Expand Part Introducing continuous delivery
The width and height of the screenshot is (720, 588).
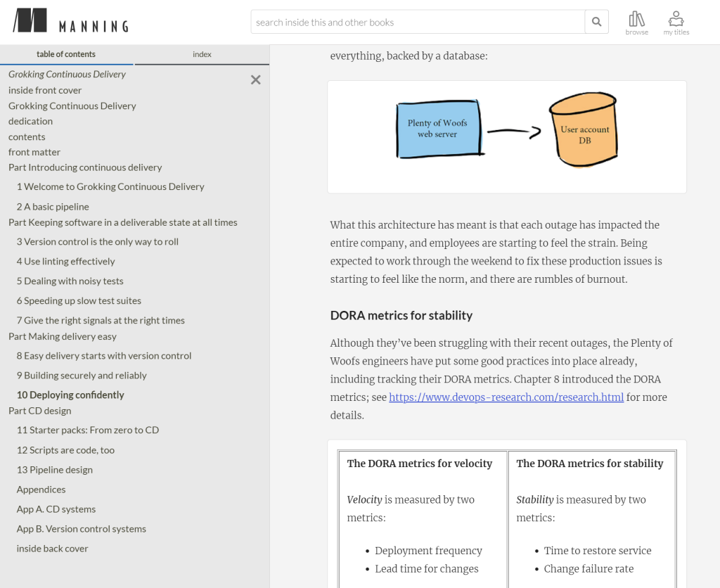click(x=85, y=167)
